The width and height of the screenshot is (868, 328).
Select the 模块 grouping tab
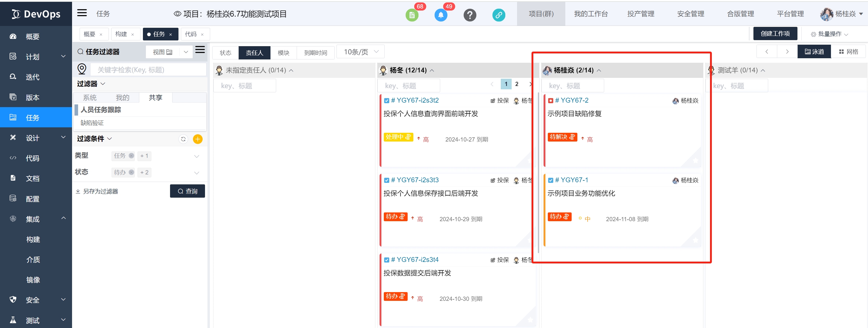pos(283,53)
